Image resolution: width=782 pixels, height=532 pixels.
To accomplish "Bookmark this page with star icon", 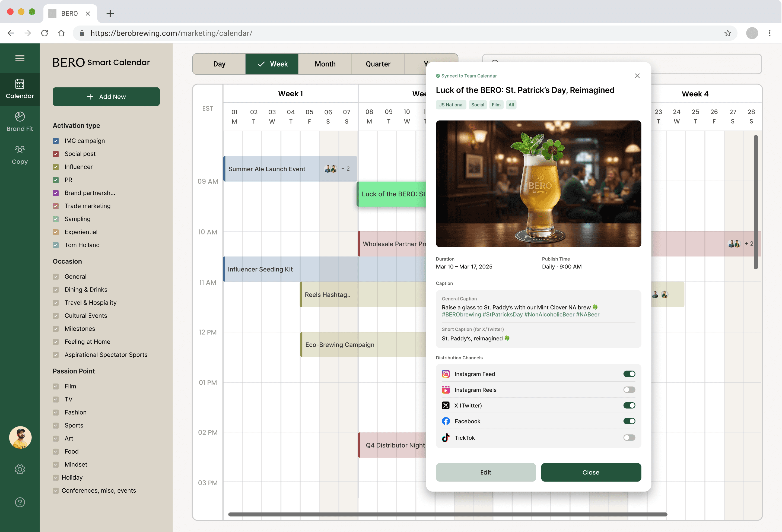I will click(727, 33).
